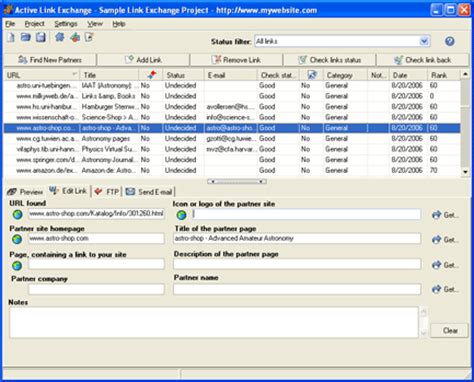Click the Check link back button
This screenshot has width=474, height=382.
(x=423, y=60)
